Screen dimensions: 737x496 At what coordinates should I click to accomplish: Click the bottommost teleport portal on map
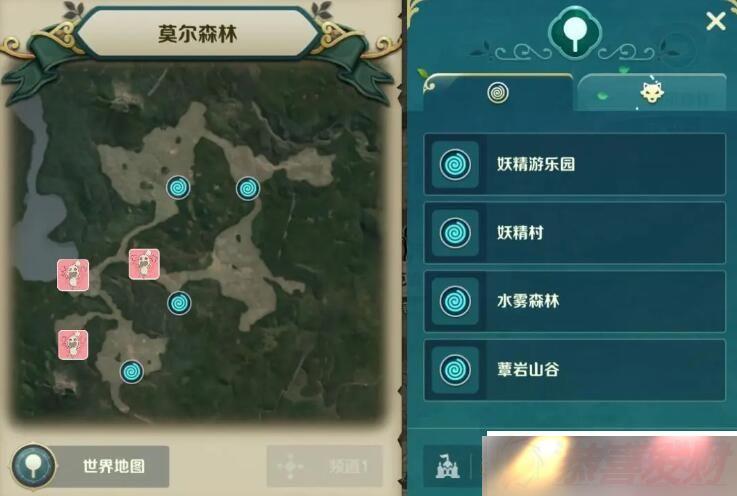[x=132, y=371]
